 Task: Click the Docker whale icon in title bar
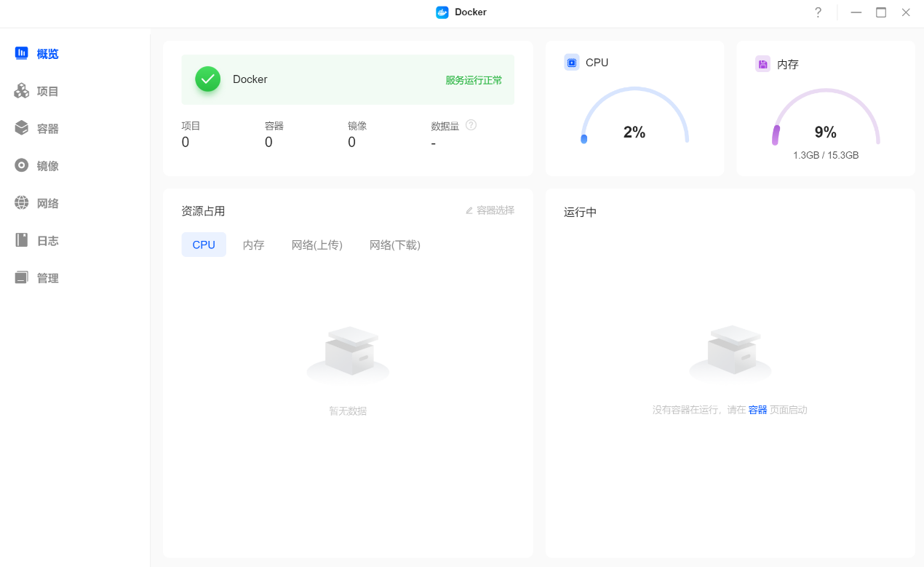pos(442,12)
